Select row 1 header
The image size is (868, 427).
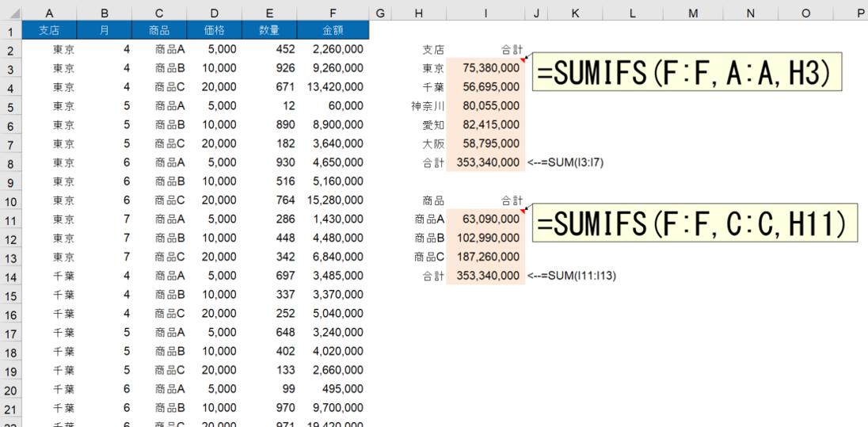pyautogui.click(x=10, y=31)
